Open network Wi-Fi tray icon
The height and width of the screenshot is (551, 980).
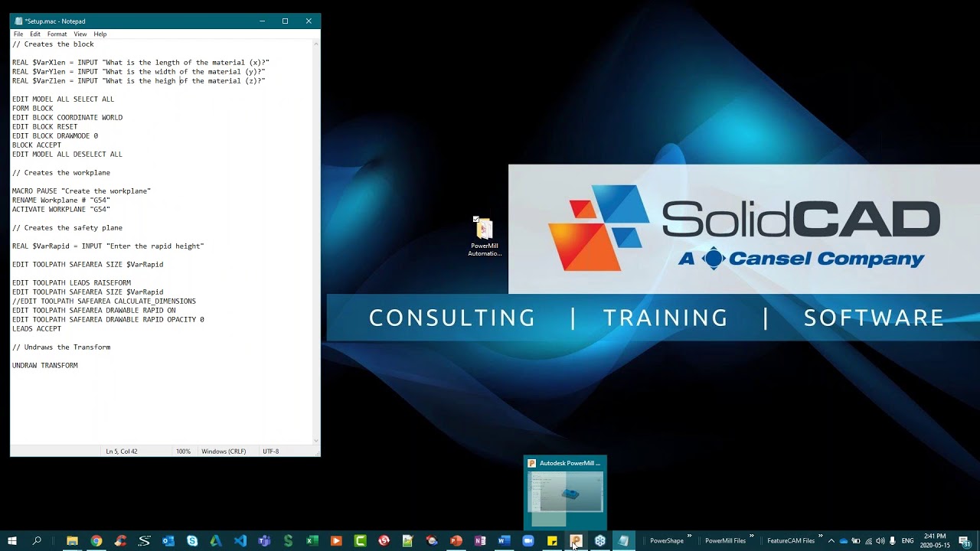coord(868,540)
